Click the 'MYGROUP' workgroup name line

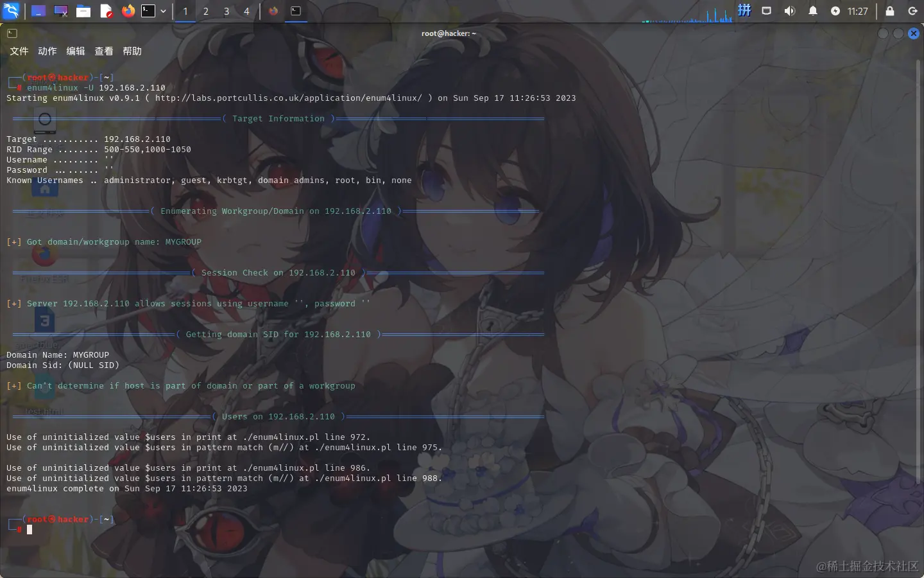tap(104, 242)
